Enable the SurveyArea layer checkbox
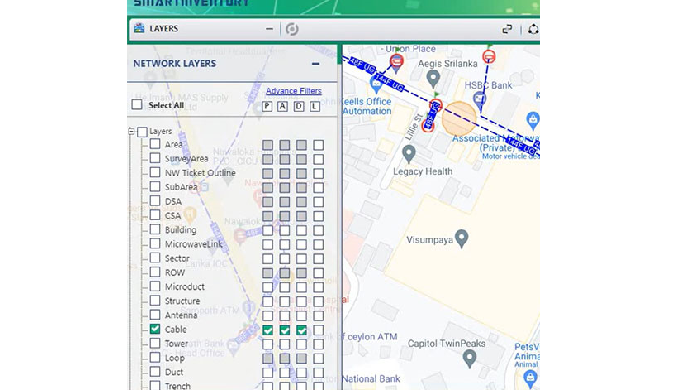The width and height of the screenshot is (680, 390). pos(155,158)
